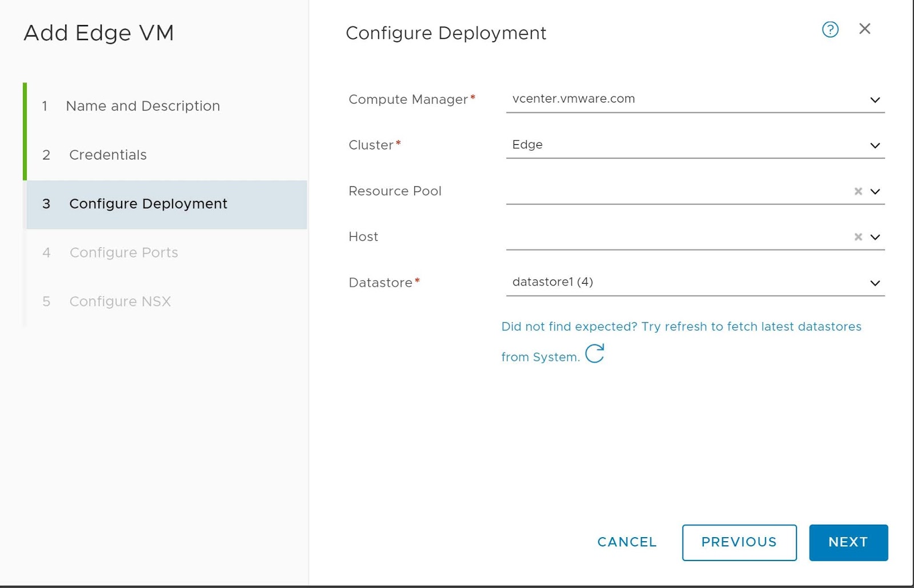Click the Datastore field showing datastore1 (4)
This screenshot has width=914, height=588.
coord(680,283)
